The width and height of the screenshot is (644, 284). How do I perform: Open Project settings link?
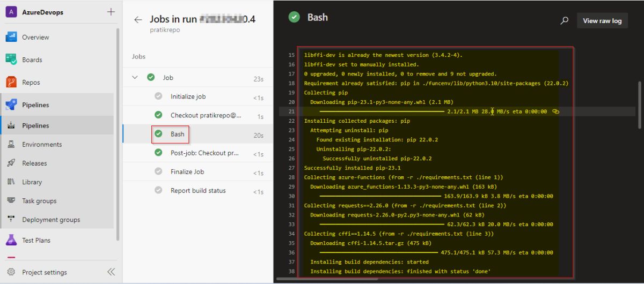click(45, 272)
